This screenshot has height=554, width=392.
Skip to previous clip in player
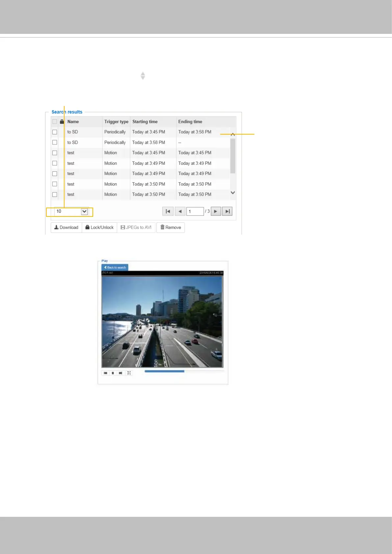tap(105, 373)
